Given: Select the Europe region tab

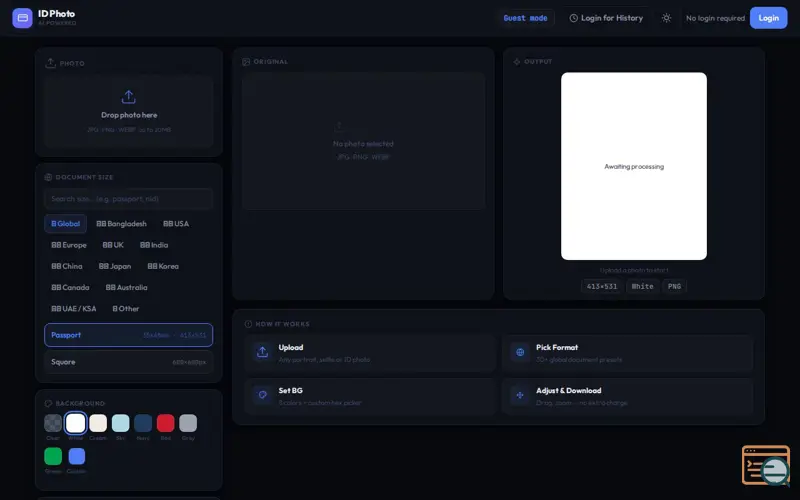Looking at the screenshot, I should point(69,245).
